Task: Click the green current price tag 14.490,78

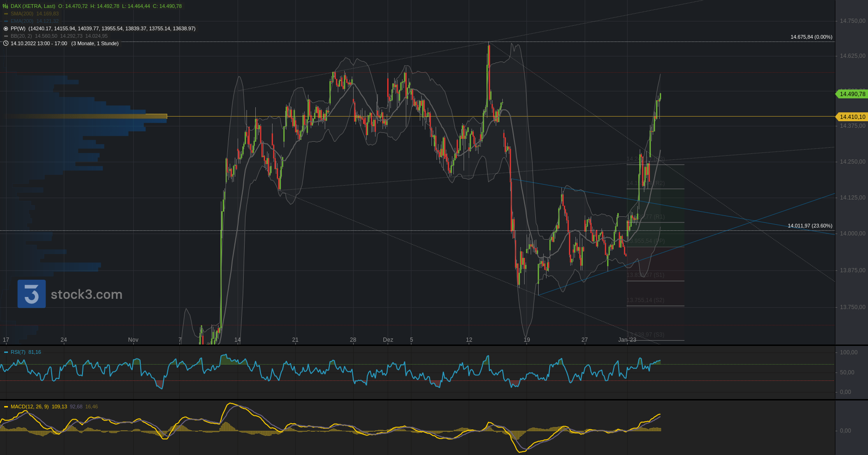Action: pos(852,94)
